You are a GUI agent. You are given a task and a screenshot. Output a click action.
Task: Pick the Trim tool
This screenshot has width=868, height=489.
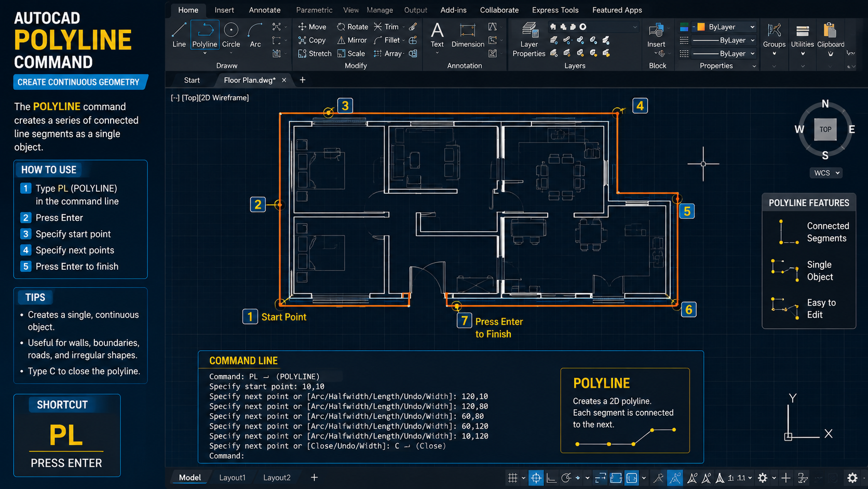coord(386,27)
